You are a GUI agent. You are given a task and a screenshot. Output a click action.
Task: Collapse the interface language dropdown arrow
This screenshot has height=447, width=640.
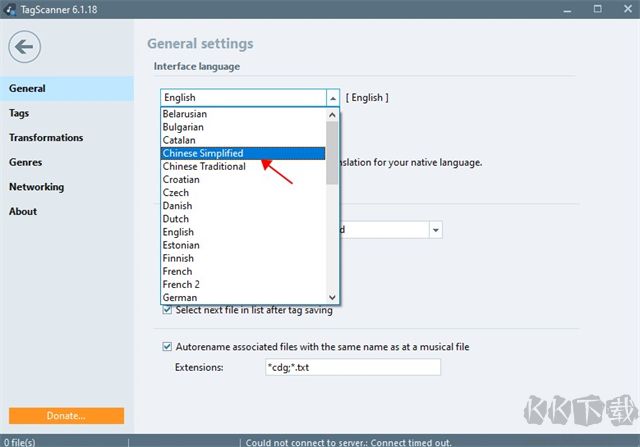333,98
